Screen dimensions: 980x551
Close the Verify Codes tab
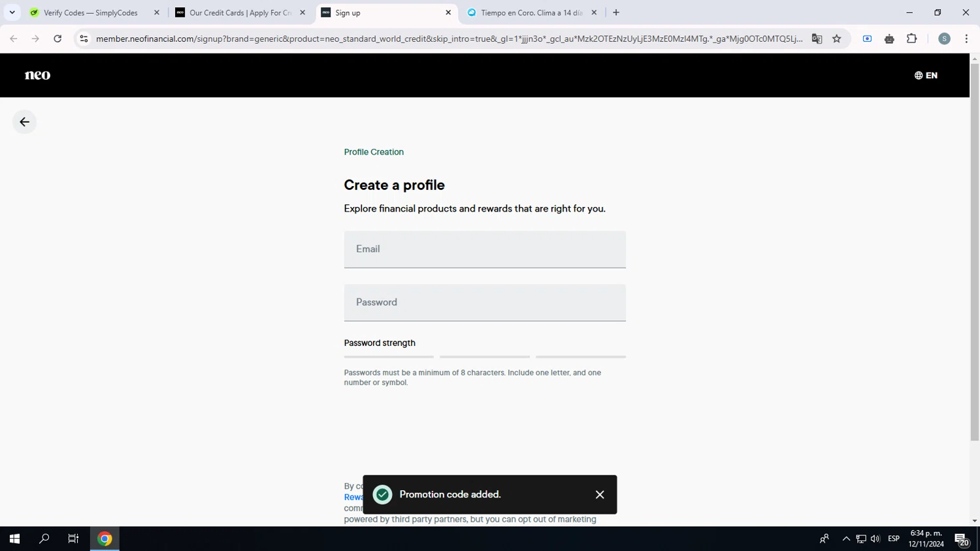point(157,12)
